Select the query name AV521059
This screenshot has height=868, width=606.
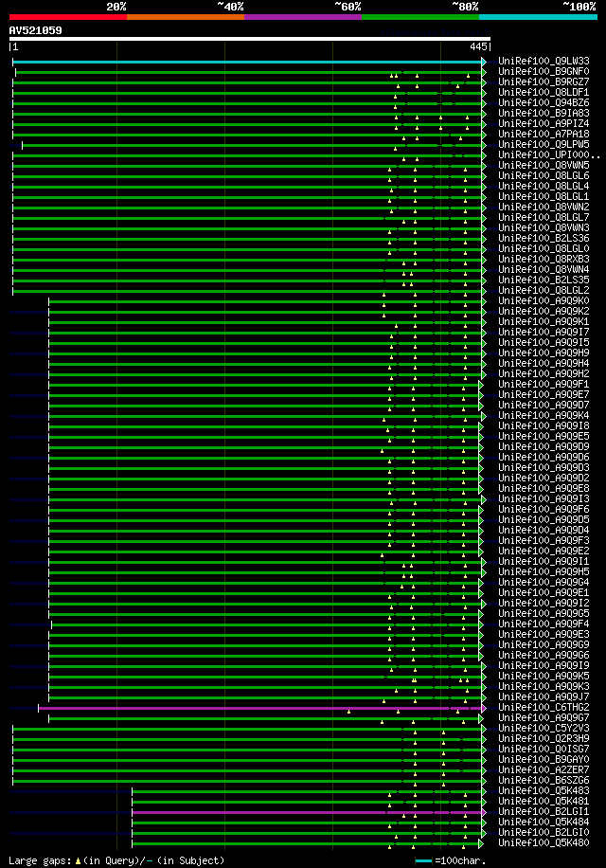[x=35, y=30]
